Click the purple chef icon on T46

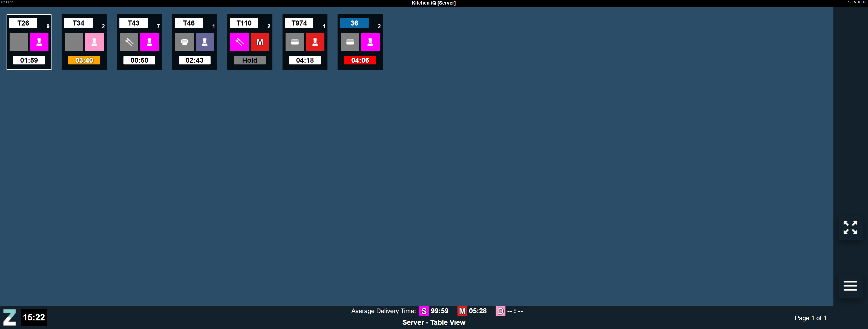click(x=205, y=42)
